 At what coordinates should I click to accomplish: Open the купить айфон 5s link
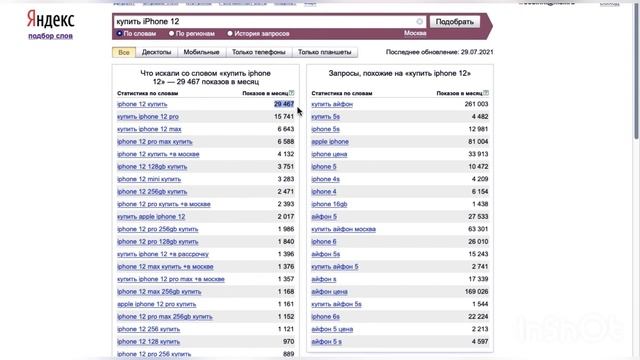[336, 304]
